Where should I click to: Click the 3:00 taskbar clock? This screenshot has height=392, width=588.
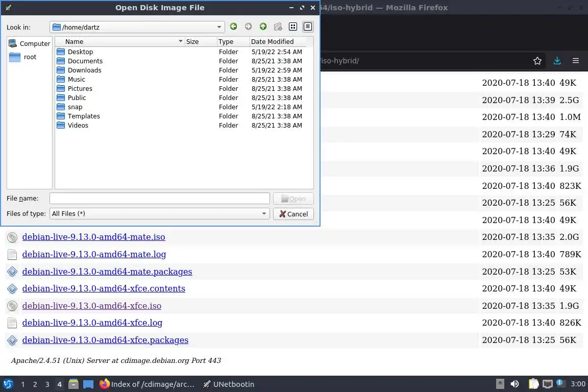(x=578, y=384)
